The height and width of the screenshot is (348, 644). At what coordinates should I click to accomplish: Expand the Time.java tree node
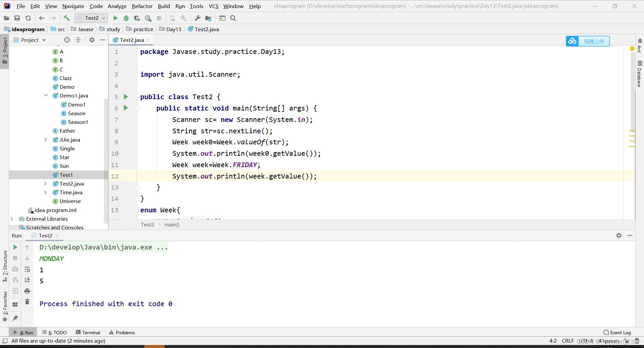click(45, 192)
